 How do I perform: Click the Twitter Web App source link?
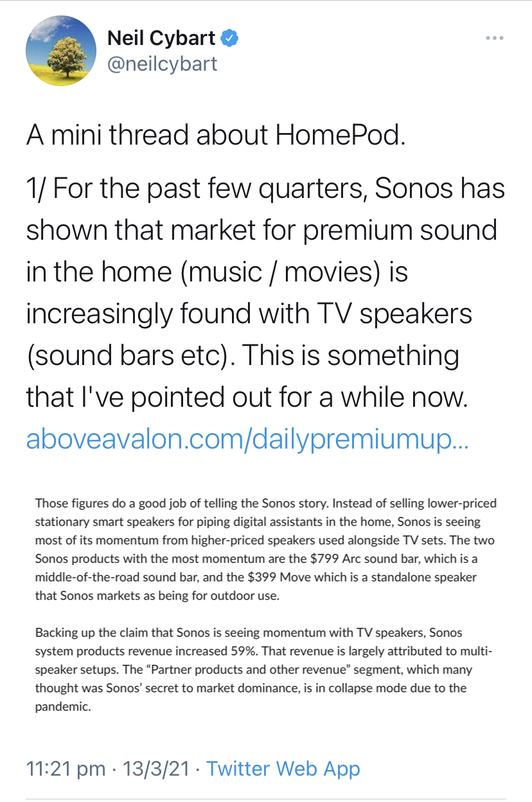click(x=283, y=769)
